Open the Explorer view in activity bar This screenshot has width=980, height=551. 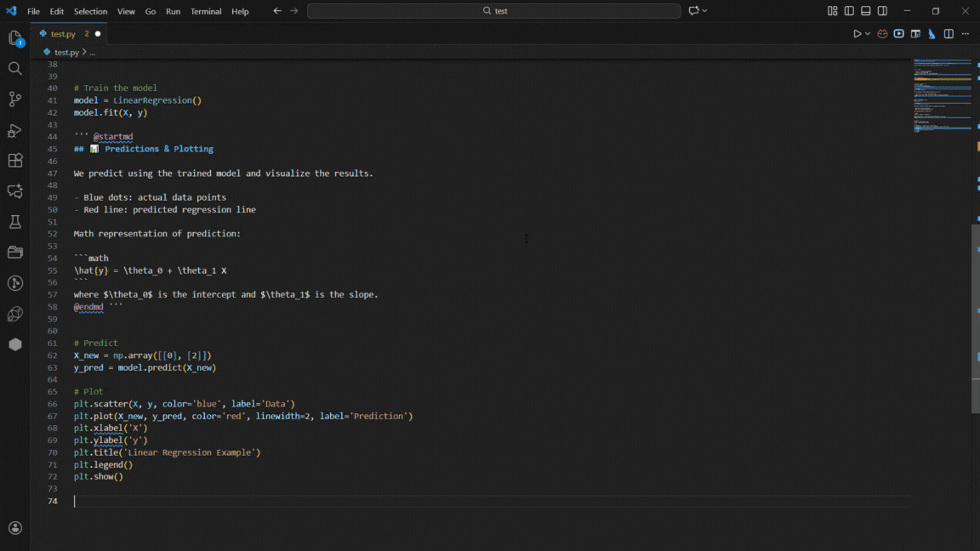[15, 38]
